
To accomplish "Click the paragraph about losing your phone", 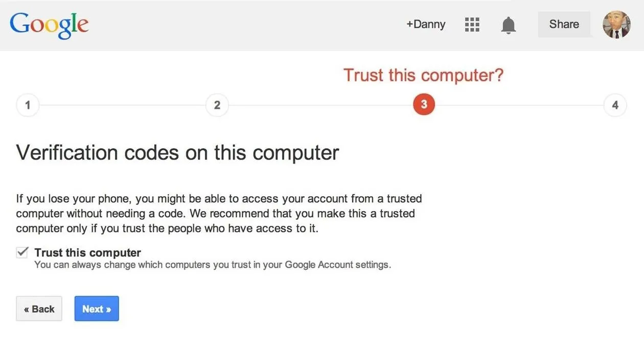I will pyautogui.click(x=220, y=213).
